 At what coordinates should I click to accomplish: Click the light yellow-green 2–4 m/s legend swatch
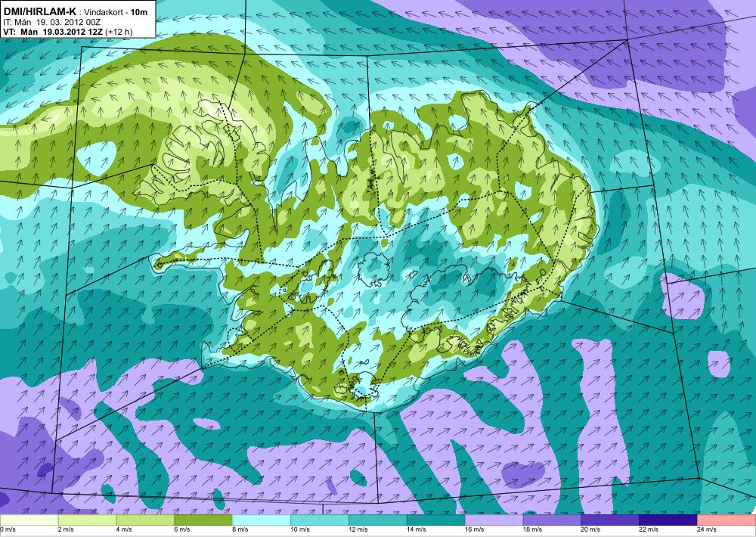pyautogui.click(x=87, y=520)
